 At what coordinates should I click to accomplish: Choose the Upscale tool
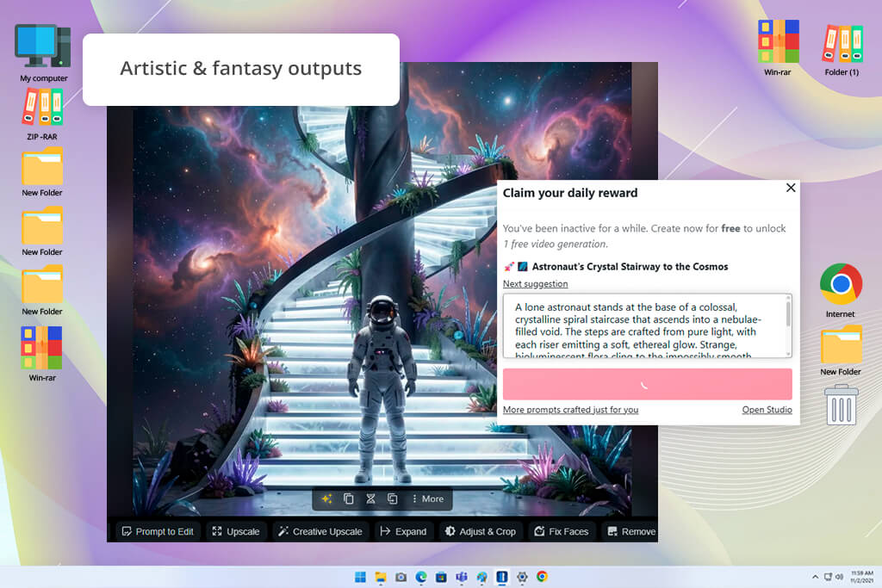236,531
